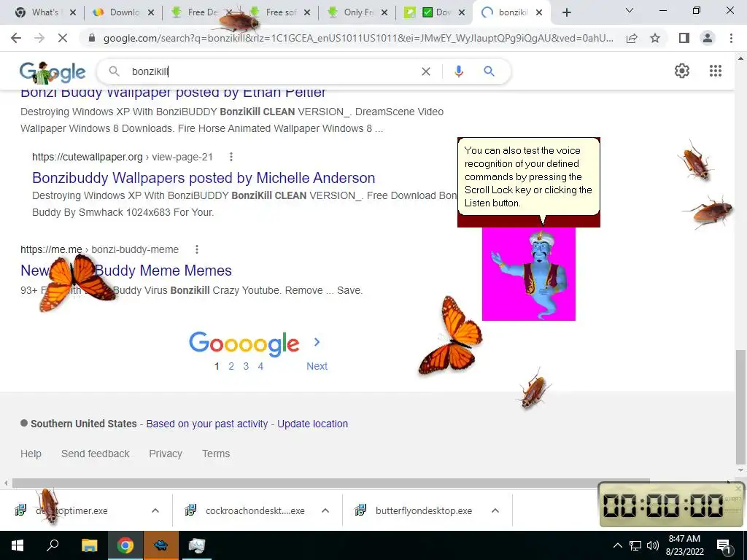Click the address bar lock icon
The height and width of the screenshot is (560, 747).
point(92,38)
